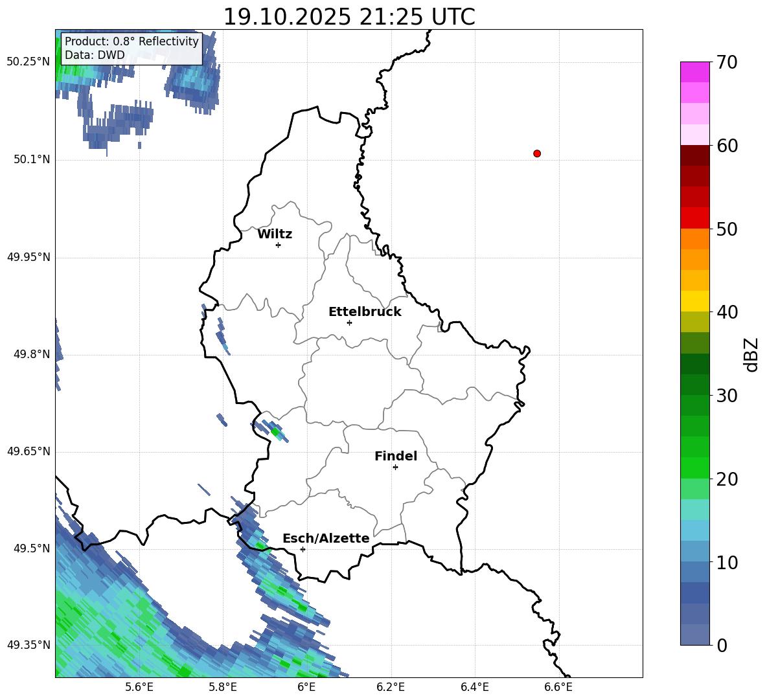This screenshot has width=767, height=700.
Task: Pick the magenta swatch near 70 dBZ
Action: pos(694,73)
